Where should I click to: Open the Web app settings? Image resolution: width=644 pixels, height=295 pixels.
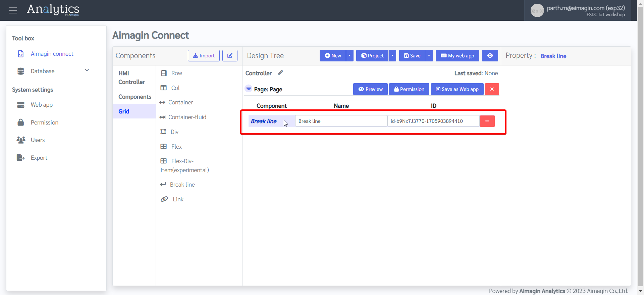click(x=42, y=105)
